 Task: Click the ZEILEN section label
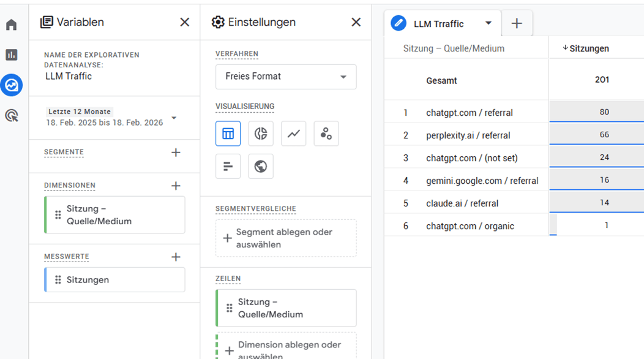228,278
